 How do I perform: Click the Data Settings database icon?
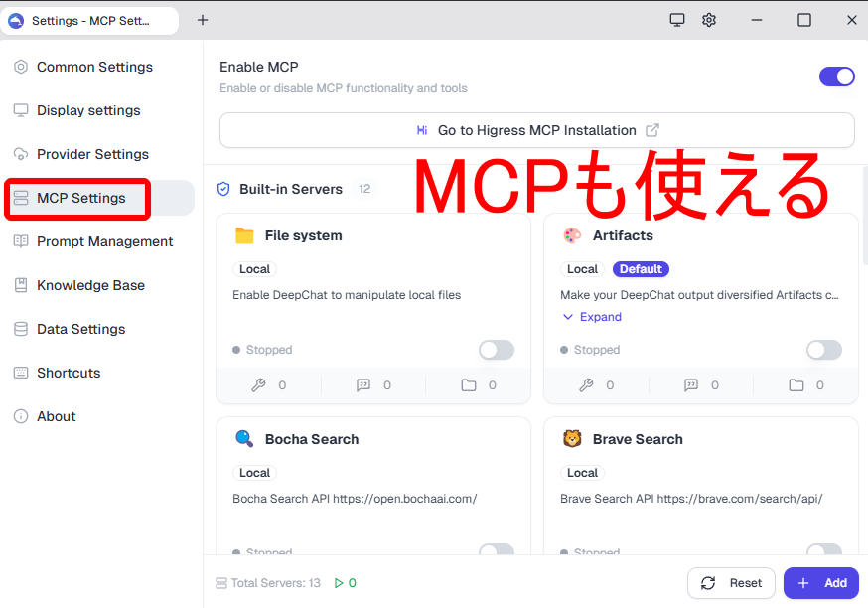pyautogui.click(x=21, y=329)
